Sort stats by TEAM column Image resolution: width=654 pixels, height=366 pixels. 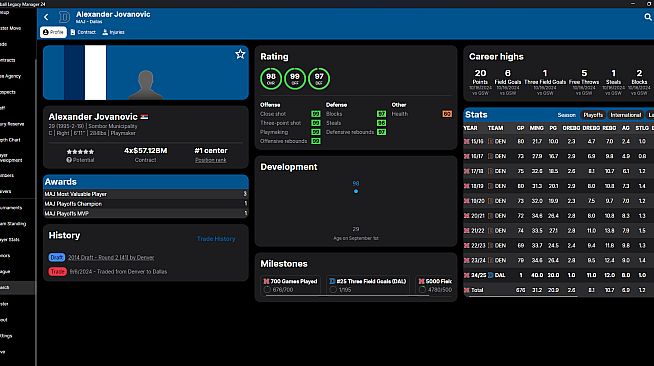point(496,128)
